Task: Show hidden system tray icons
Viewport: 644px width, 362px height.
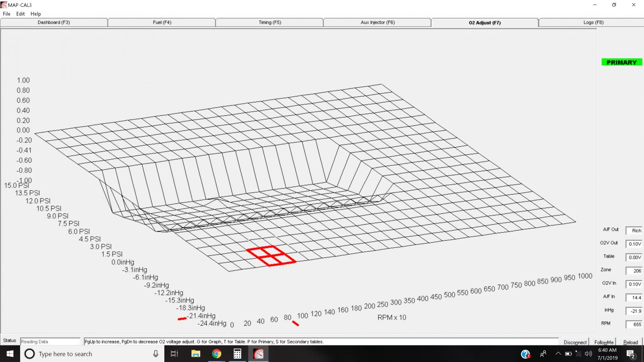Action: [558, 354]
